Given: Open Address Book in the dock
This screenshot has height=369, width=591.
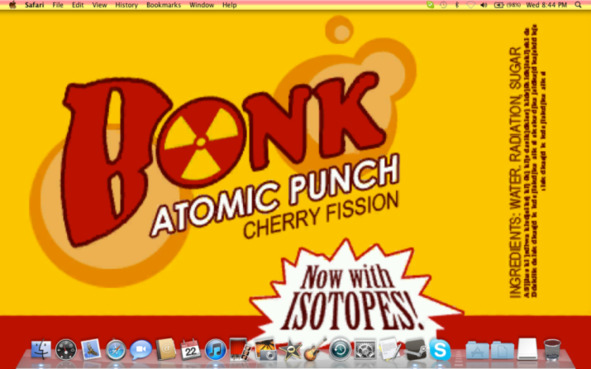Looking at the screenshot, I should click(166, 349).
